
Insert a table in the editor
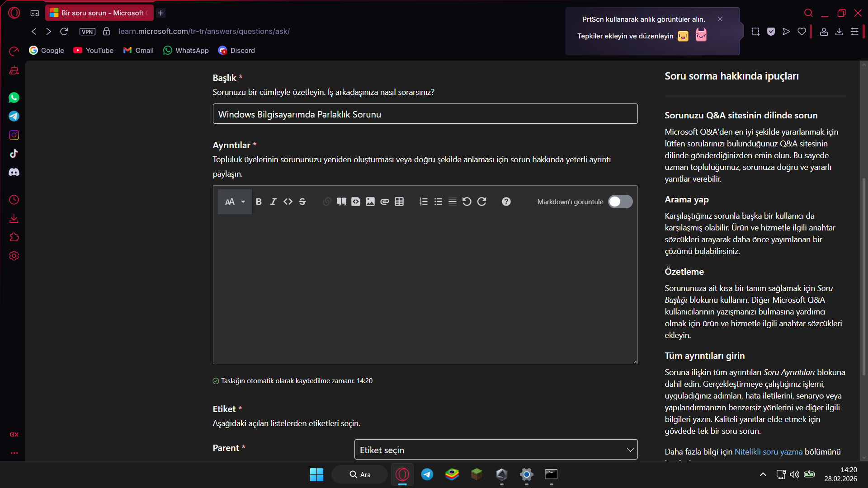pyautogui.click(x=399, y=202)
